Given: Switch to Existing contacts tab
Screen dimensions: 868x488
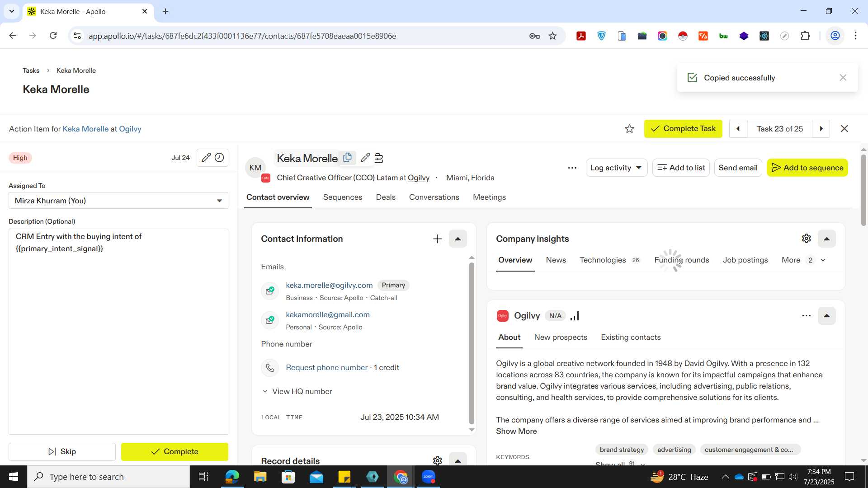Looking at the screenshot, I should (631, 338).
